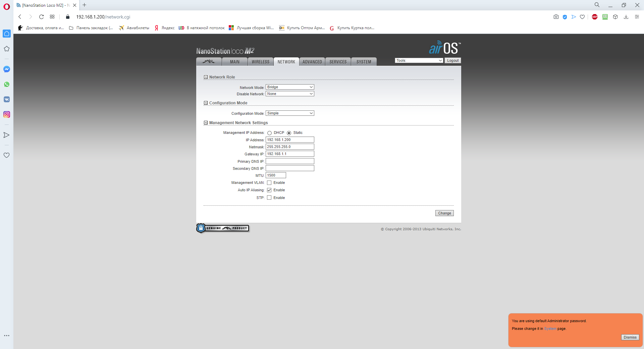
Task: Select the NETWORK tab
Action: [286, 62]
